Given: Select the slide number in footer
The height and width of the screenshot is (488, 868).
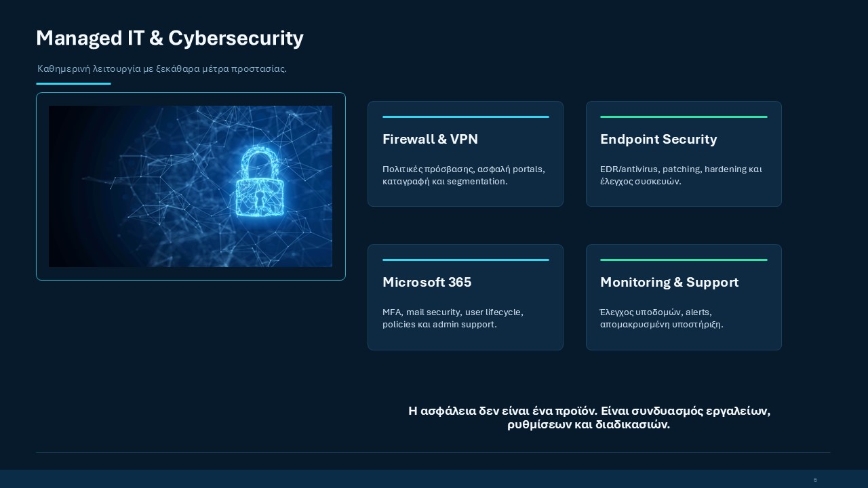Looking at the screenshot, I should [815, 479].
